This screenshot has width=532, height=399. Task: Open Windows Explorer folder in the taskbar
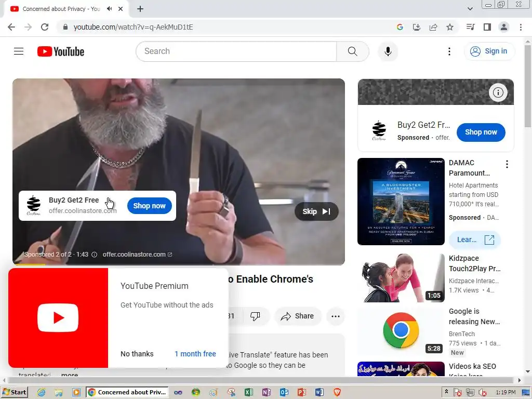(x=59, y=392)
